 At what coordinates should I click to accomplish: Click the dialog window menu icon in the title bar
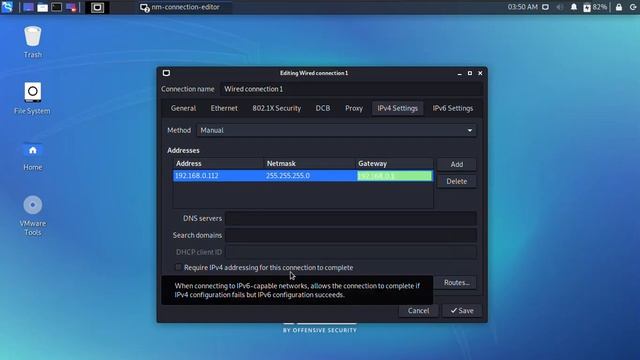tap(166, 73)
